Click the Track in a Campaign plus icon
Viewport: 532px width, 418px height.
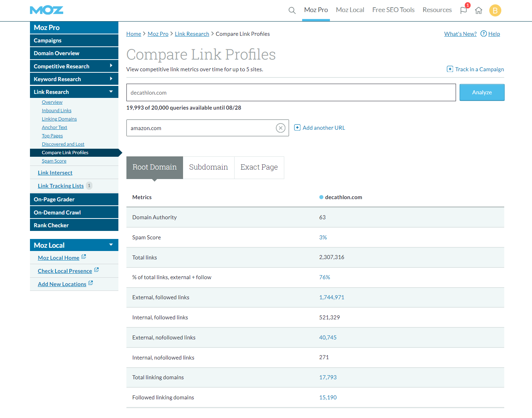[x=450, y=69]
